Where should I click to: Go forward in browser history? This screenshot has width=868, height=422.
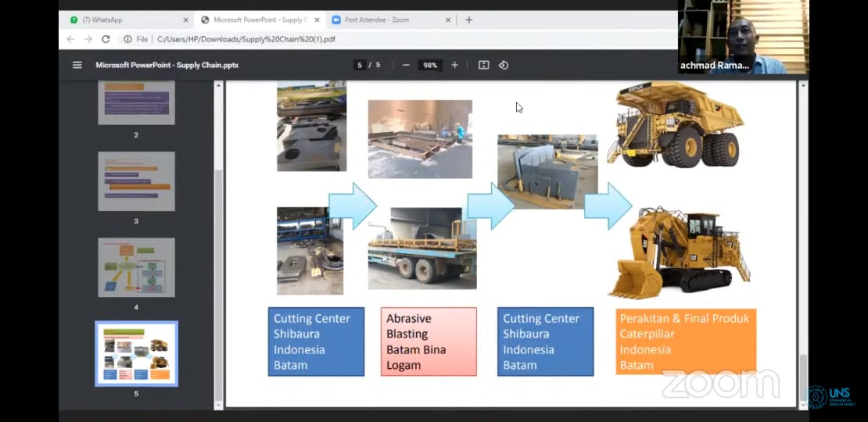[88, 39]
